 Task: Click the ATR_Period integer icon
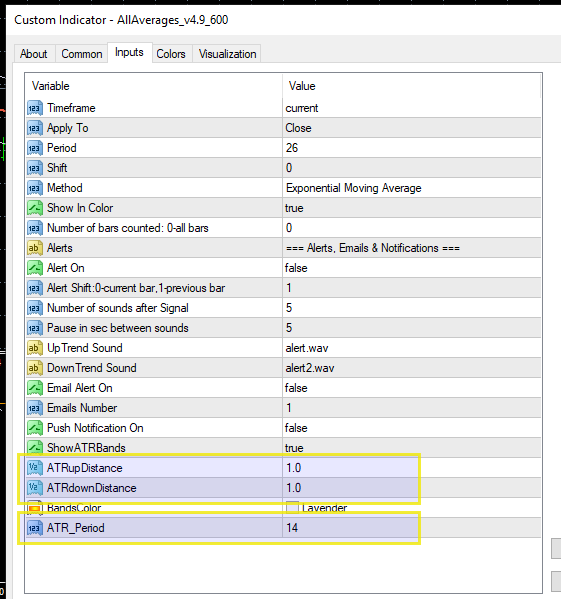[x=35, y=528]
